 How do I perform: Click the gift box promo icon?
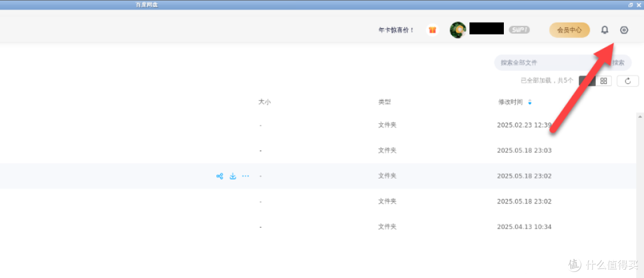(x=432, y=30)
